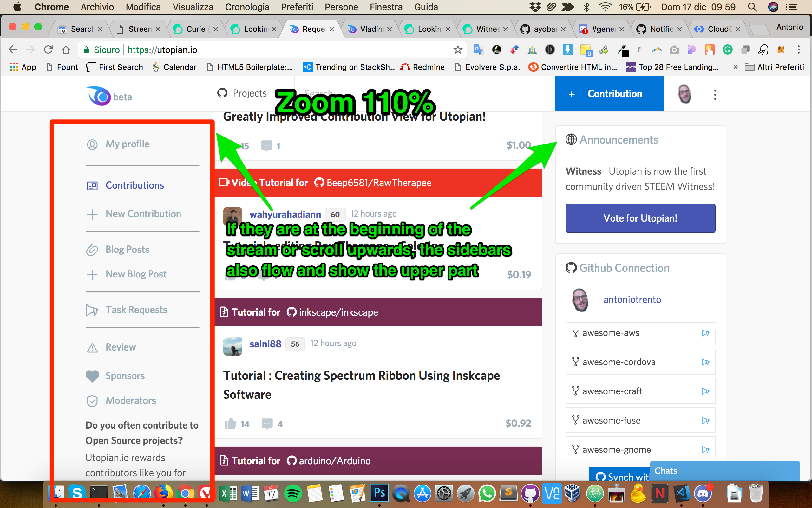Viewport: 812px width, 508px height.
Task: Open the Beep6581/RawTherapee project link
Action: click(379, 183)
